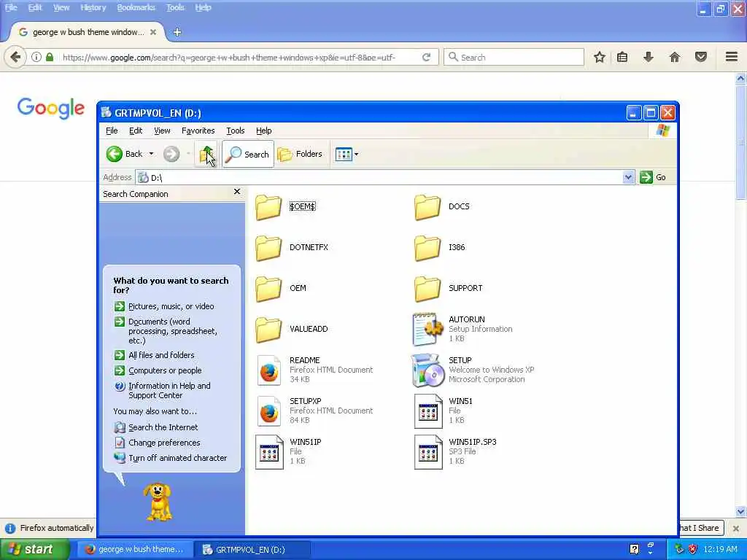
Task: Click Firefox back navigation button
Action: point(15,57)
